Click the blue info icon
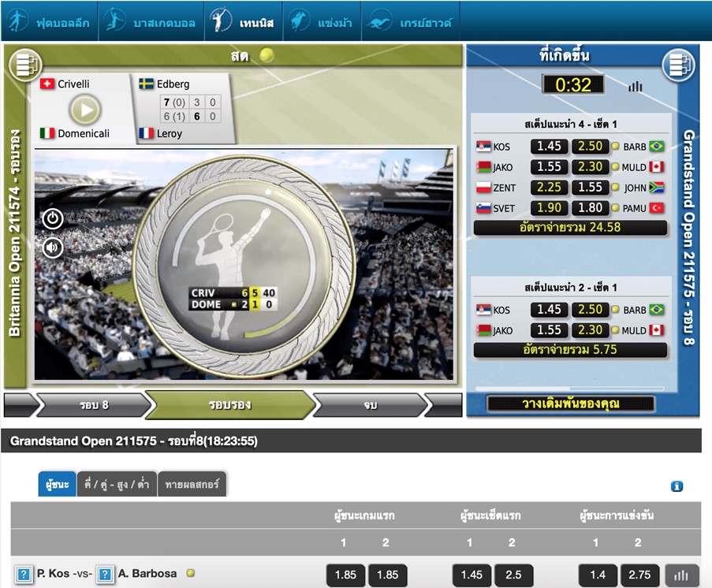The height and width of the screenshot is (588, 712). [x=676, y=486]
